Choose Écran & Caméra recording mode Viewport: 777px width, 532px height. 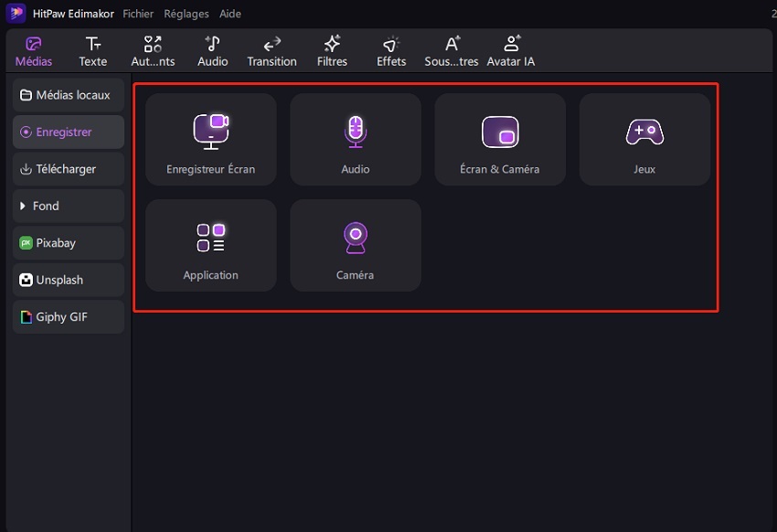click(x=500, y=140)
